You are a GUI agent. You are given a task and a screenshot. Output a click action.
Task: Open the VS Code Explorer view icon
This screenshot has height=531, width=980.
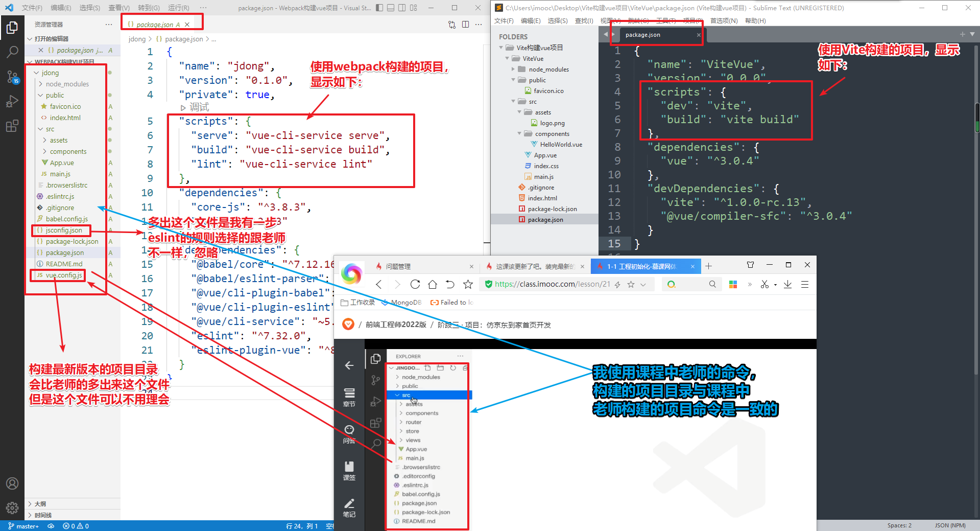(12, 27)
